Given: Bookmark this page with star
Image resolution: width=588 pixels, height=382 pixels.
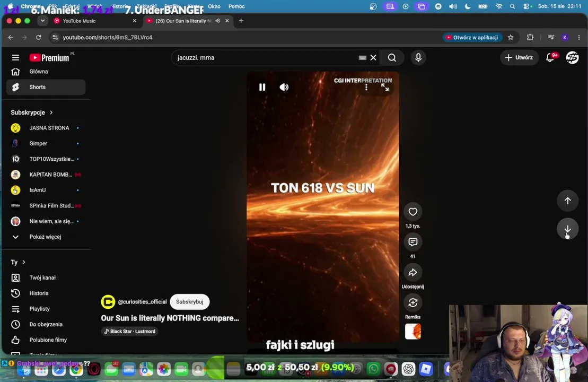Looking at the screenshot, I should pos(511,38).
